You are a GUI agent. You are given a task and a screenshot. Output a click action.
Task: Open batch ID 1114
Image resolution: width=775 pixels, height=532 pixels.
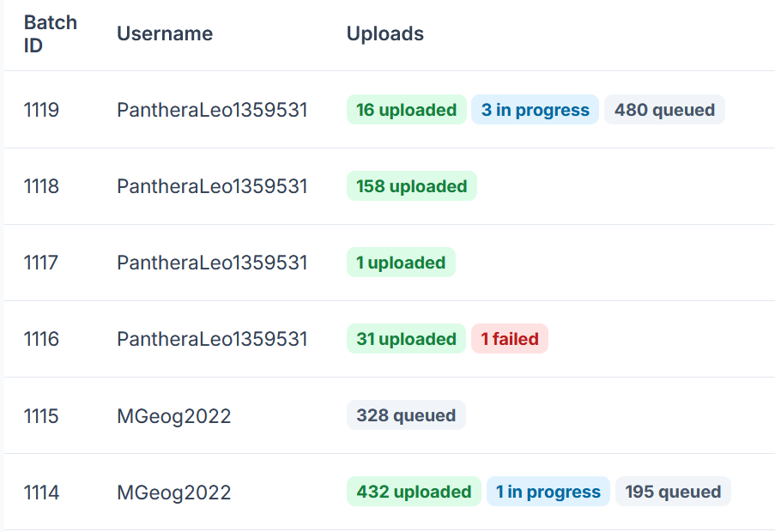tap(41, 493)
